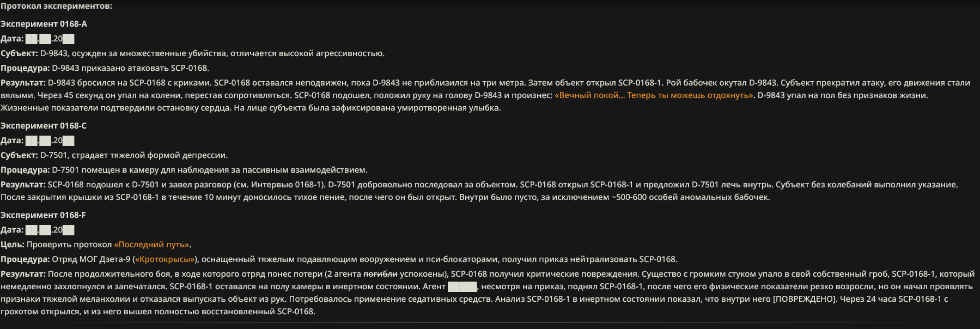Click the heading «Эксперимент 0168-C»

point(44,126)
